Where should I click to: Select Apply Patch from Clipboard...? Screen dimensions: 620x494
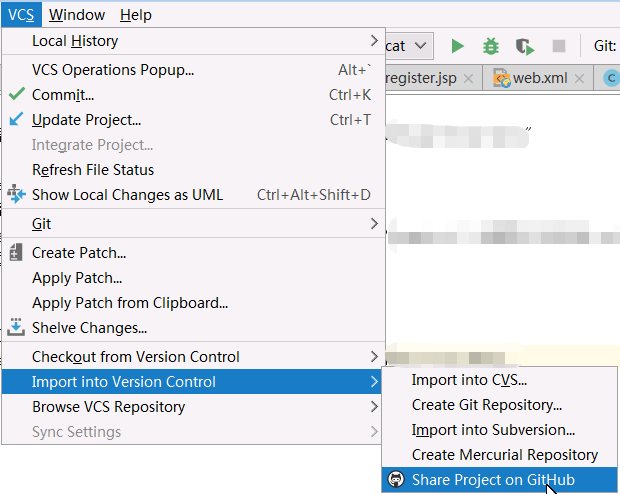click(193, 302)
